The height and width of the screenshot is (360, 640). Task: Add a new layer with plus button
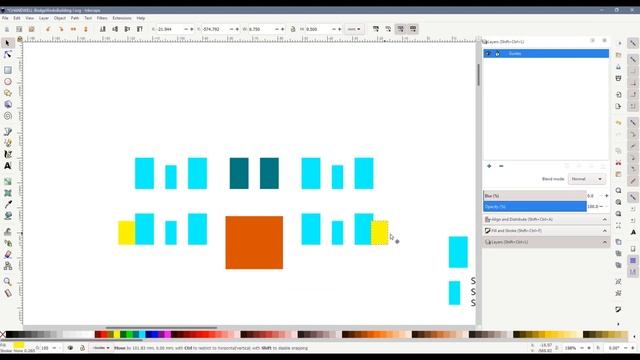pos(489,166)
